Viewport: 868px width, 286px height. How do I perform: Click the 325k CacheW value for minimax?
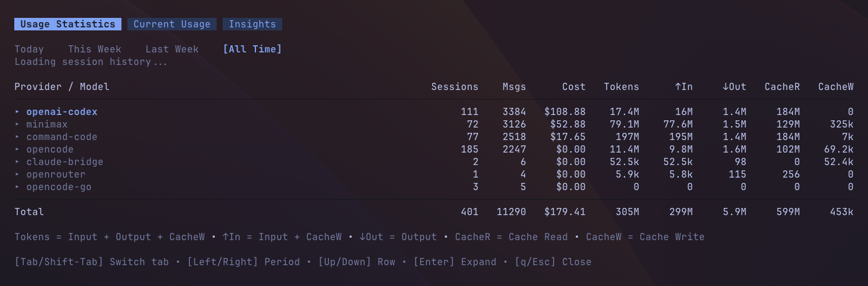tap(842, 125)
